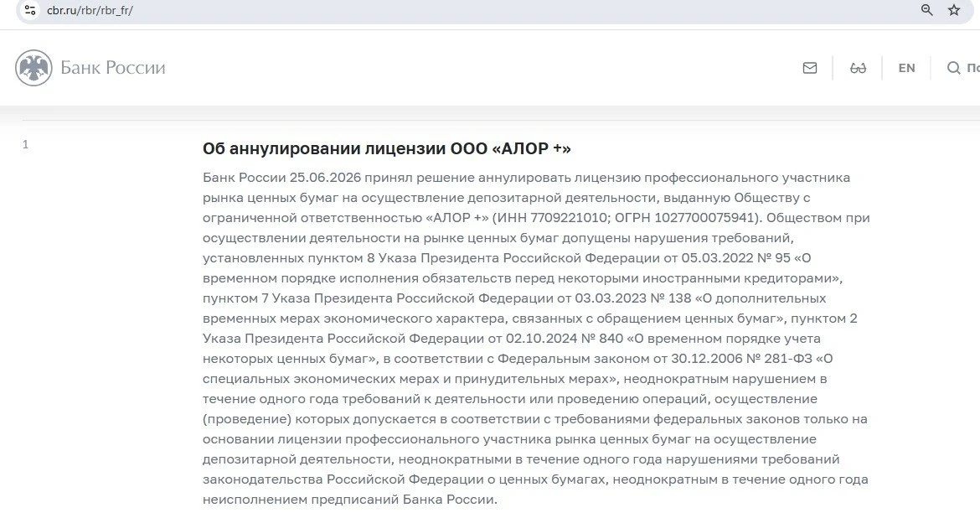Click heading Об аннулировании лицензии ООО «АЛОР +»
This screenshot has height=513, width=980.
(387, 148)
